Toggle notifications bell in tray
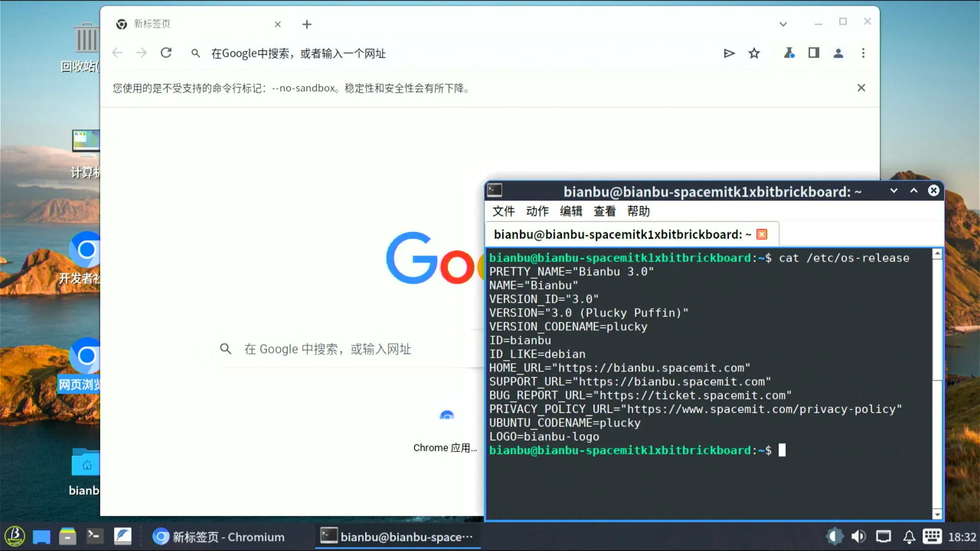980x551 pixels. point(909,537)
